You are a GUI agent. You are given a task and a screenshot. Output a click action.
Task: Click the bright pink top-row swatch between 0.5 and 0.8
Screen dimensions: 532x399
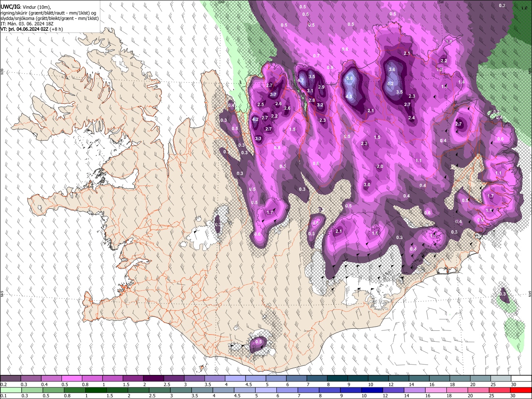coord(71,379)
